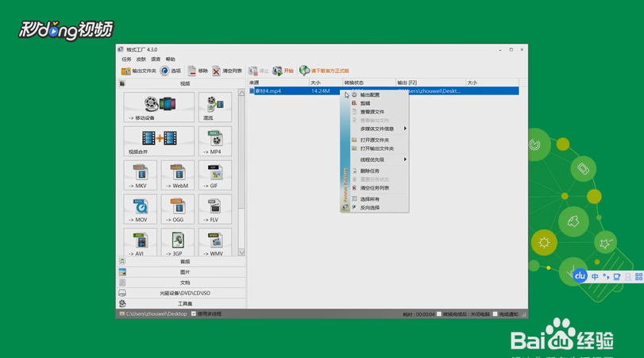Choose 反向选择 invert selection from the context menu
This screenshot has height=358, width=644.
click(380, 207)
